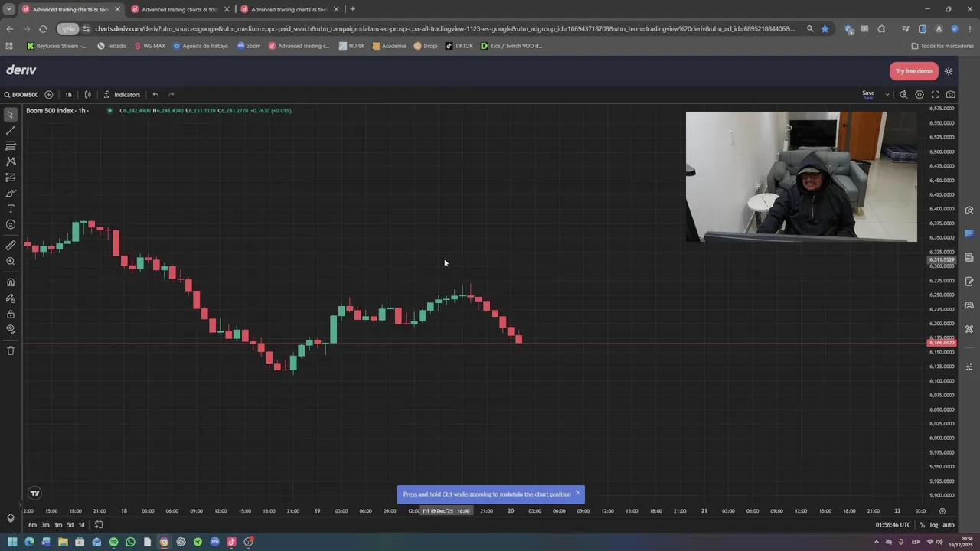980x551 pixels.
Task: Select the cursor arrow tool
Action: point(11,115)
